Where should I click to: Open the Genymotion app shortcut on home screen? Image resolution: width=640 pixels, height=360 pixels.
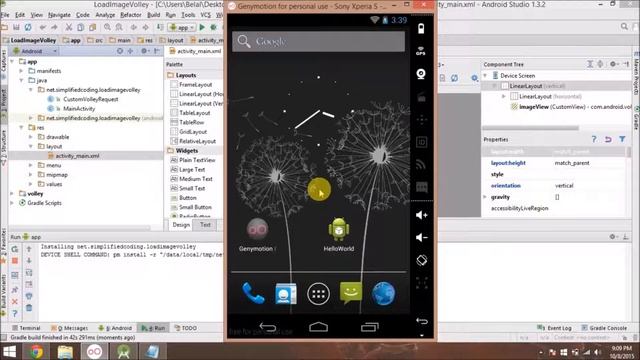pyautogui.click(x=257, y=234)
